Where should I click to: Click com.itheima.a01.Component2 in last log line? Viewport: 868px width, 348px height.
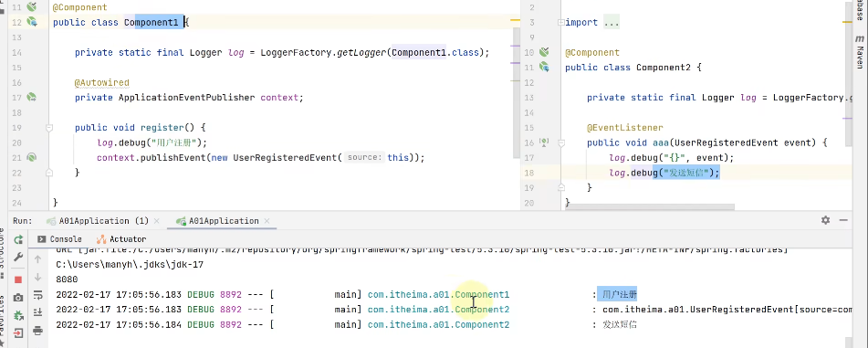click(438, 324)
